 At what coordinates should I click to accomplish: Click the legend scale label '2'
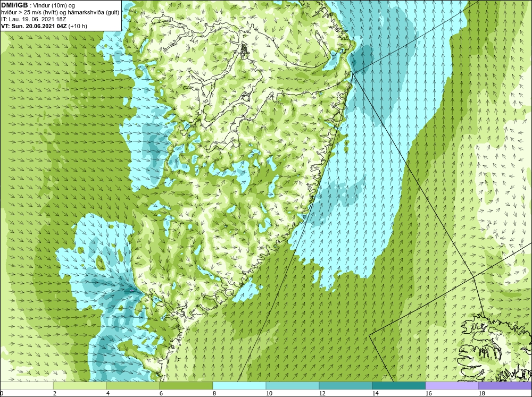click(55, 393)
